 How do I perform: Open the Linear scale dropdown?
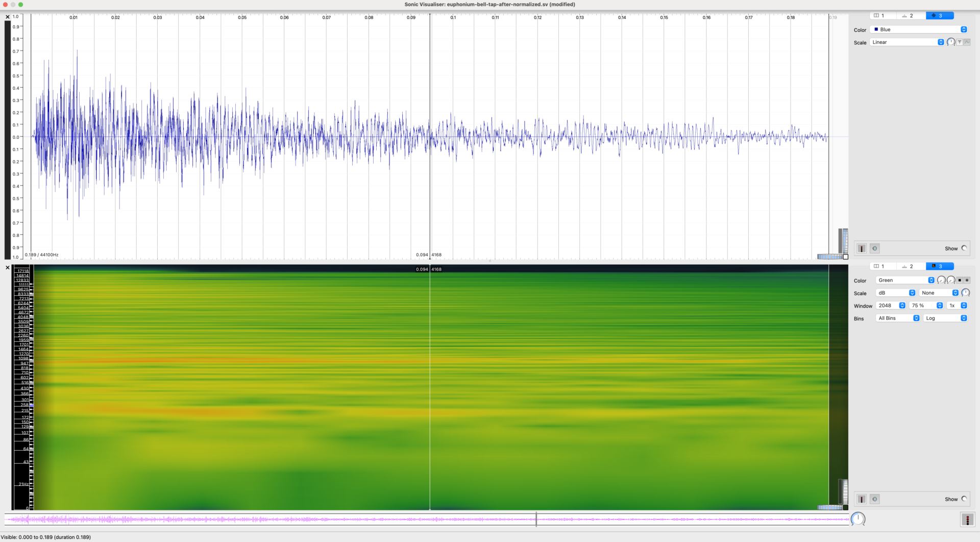(908, 42)
